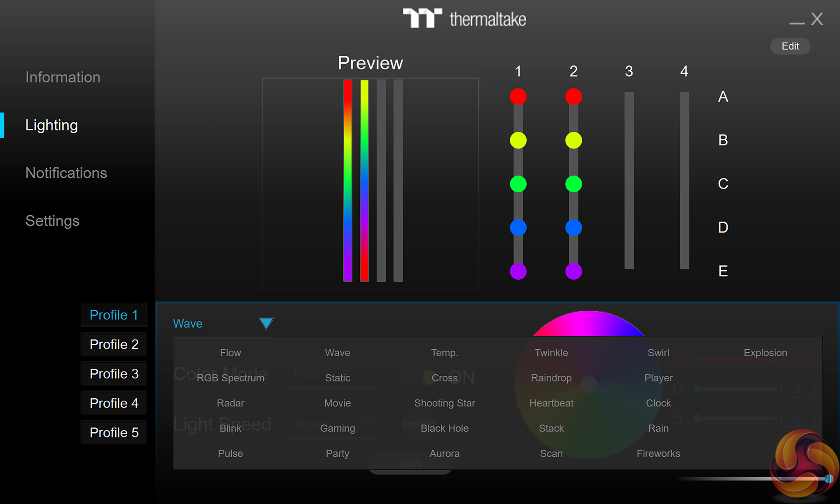Select empty fan strip number 3

pyautogui.click(x=629, y=180)
